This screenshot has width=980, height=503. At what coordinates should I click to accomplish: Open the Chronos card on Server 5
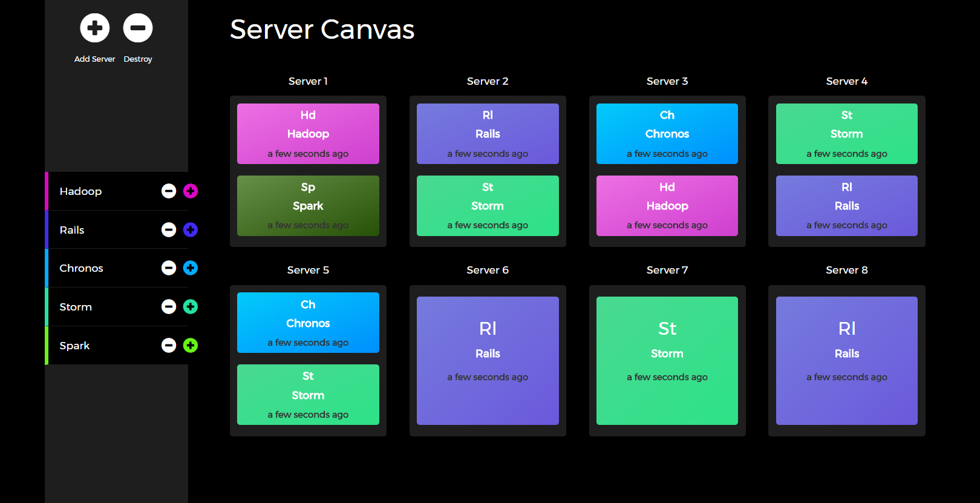308,323
